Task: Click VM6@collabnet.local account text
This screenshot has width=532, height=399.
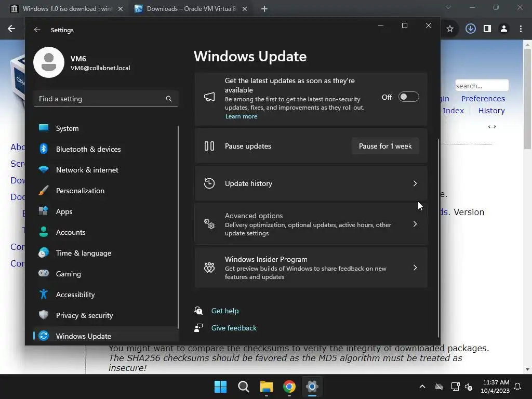Action: coord(100,68)
